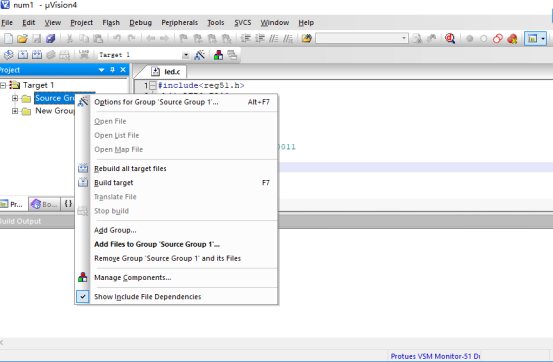The height and width of the screenshot is (362, 553).
Task: Open the Target 1 selection dropdown
Action: click(x=186, y=55)
